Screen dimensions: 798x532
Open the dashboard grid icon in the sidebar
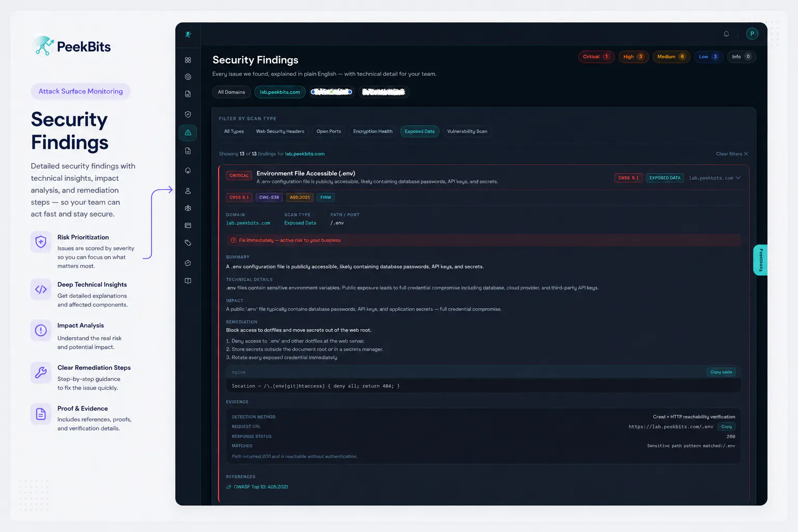[188, 60]
